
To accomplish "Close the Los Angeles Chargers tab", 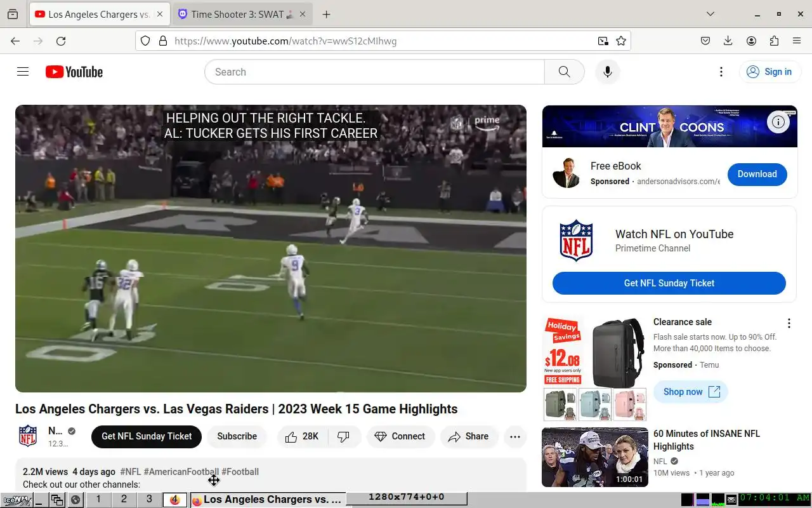I will [x=160, y=14].
